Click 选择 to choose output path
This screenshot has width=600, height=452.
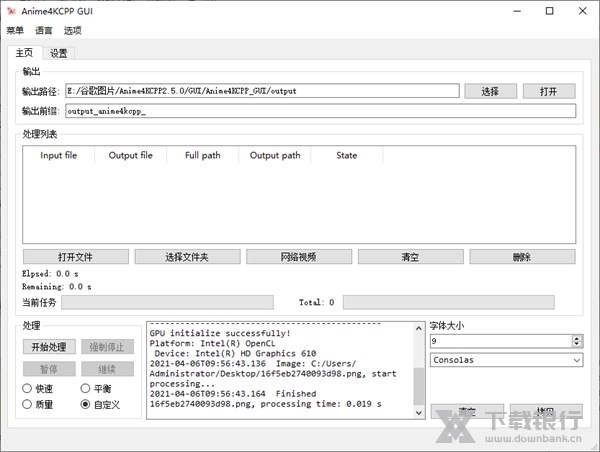pyautogui.click(x=489, y=91)
